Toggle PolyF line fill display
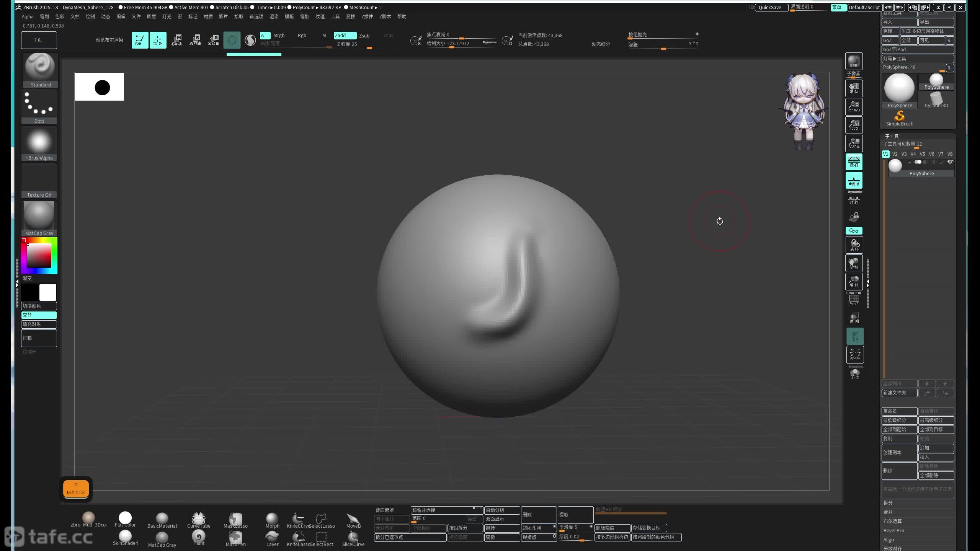 pyautogui.click(x=854, y=299)
